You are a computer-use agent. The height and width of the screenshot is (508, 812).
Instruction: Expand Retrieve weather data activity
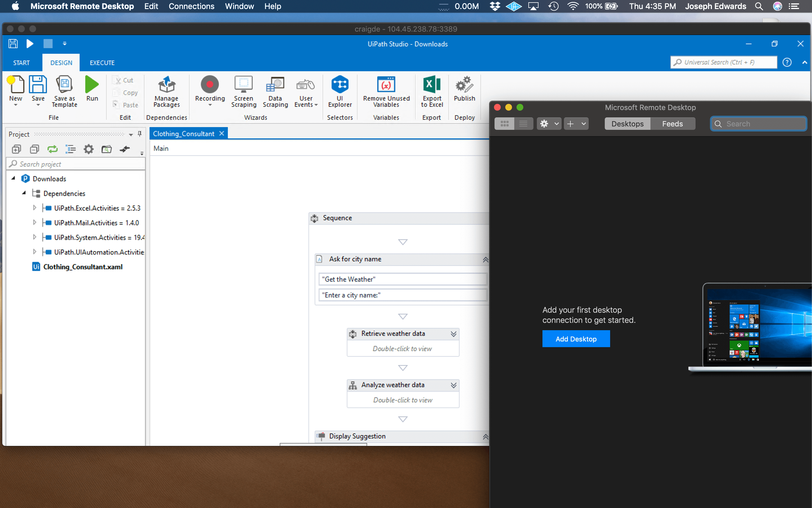click(x=453, y=334)
